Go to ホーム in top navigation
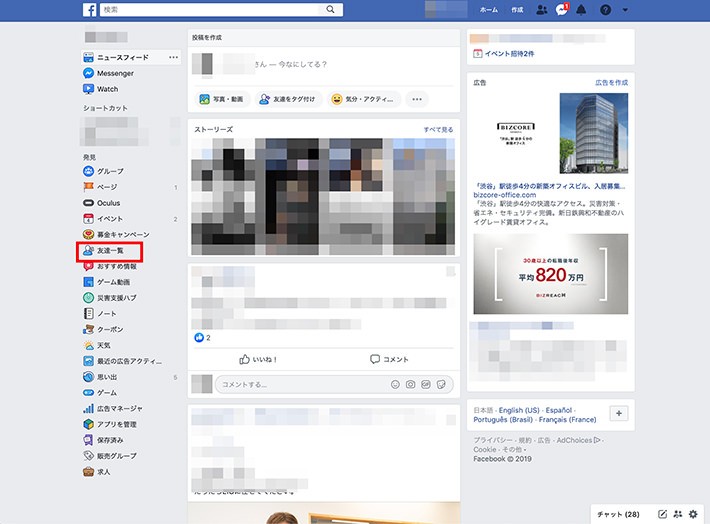The image size is (710, 524). (x=488, y=10)
